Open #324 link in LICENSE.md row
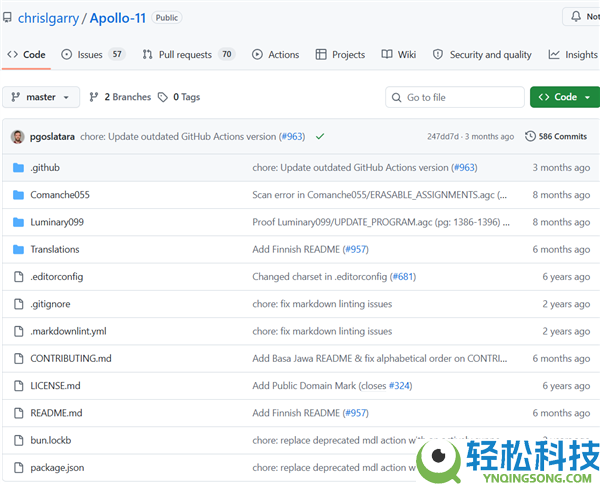600x484 pixels. pyautogui.click(x=399, y=386)
